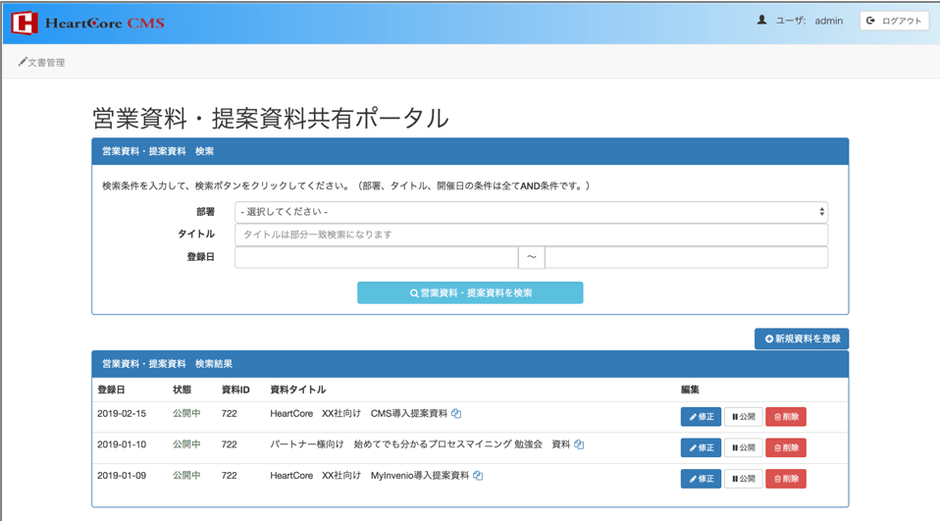
Task: Expand the 部署 department dropdown
Action: tap(531, 212)
